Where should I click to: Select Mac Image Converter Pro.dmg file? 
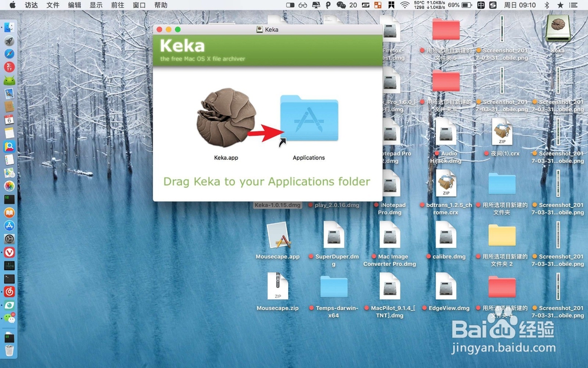click(x=390, y=235)
